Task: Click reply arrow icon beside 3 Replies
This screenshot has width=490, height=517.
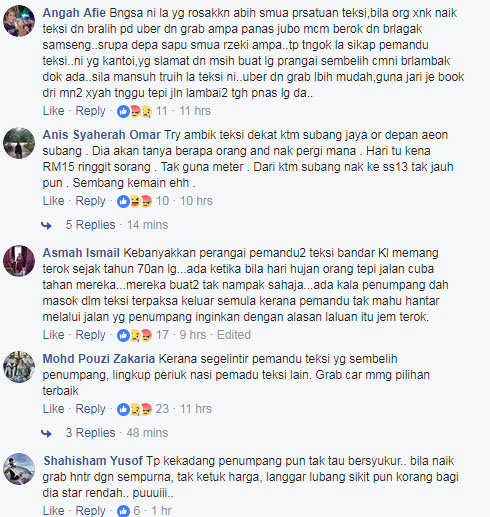Action: tap(46, 434)
